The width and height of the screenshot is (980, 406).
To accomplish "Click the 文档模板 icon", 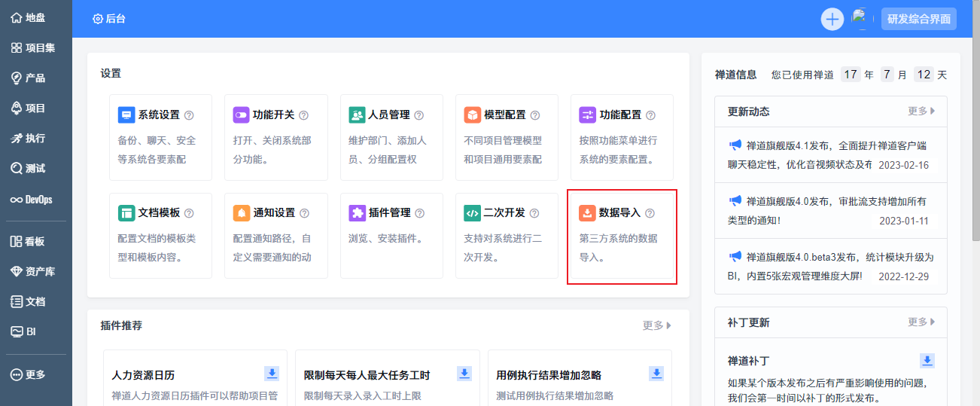I will pyautogui.click(x=126, y=213).
